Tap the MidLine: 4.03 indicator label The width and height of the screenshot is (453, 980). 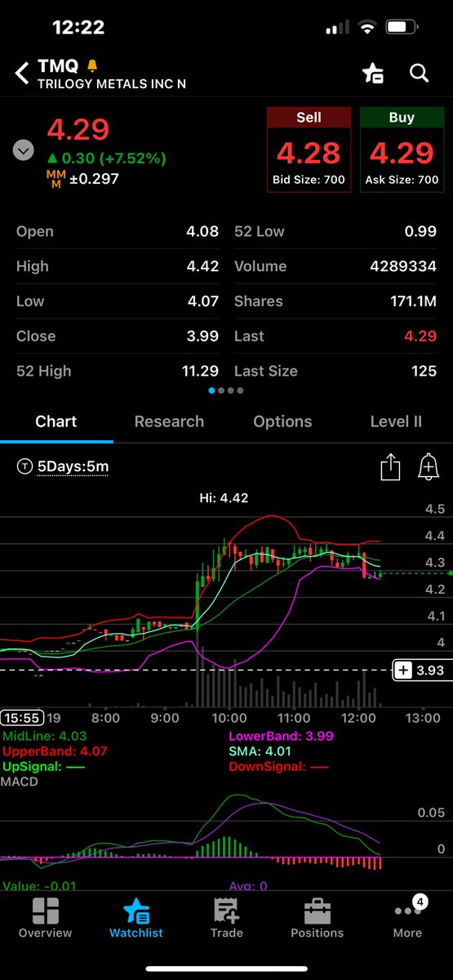point(42,736)
